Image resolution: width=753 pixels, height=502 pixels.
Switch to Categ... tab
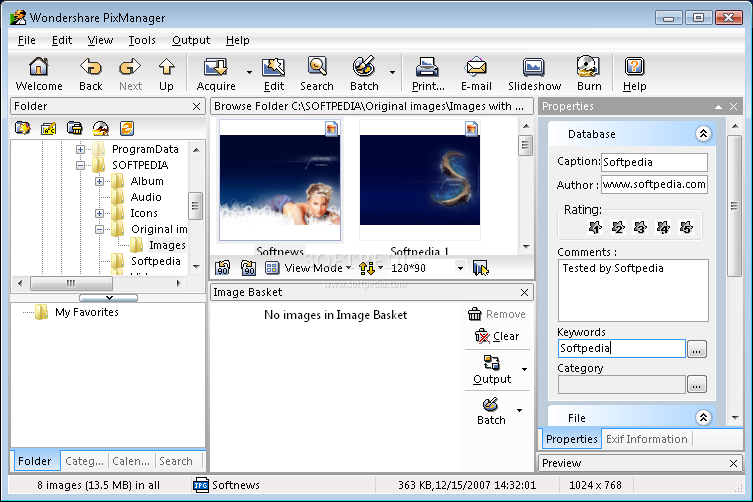pyautogui.click(x=85, y=461)
